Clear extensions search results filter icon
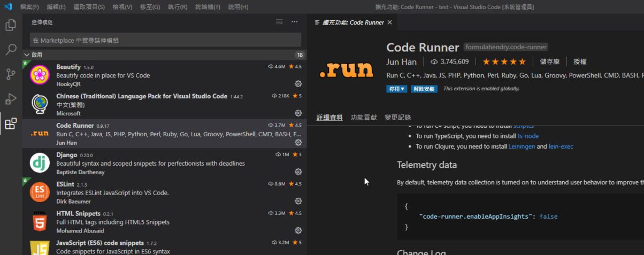The width and height of the screenshot is (644, 255). pyautogui.click(x=279, y=22)
